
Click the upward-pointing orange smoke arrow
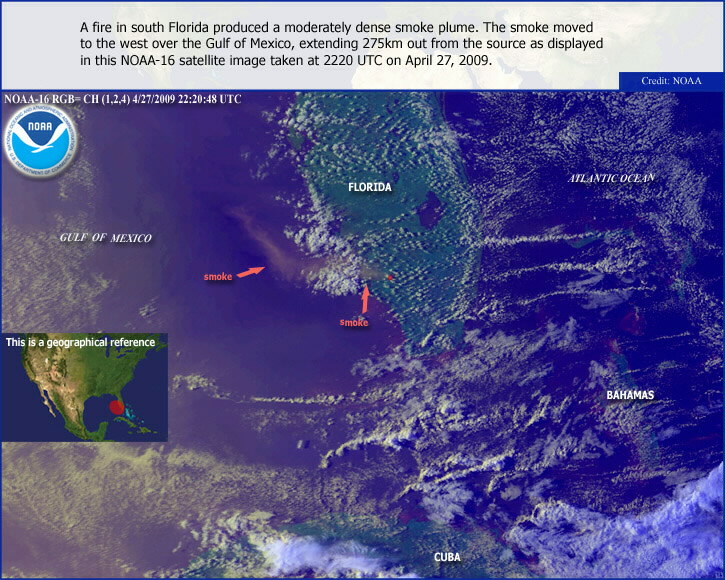[365, 298]
